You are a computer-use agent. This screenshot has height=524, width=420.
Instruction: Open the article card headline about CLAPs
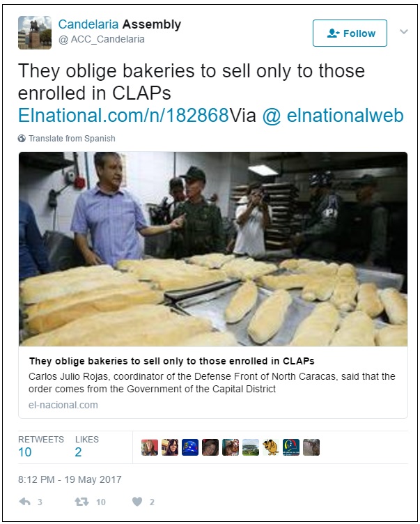point(172,361)
